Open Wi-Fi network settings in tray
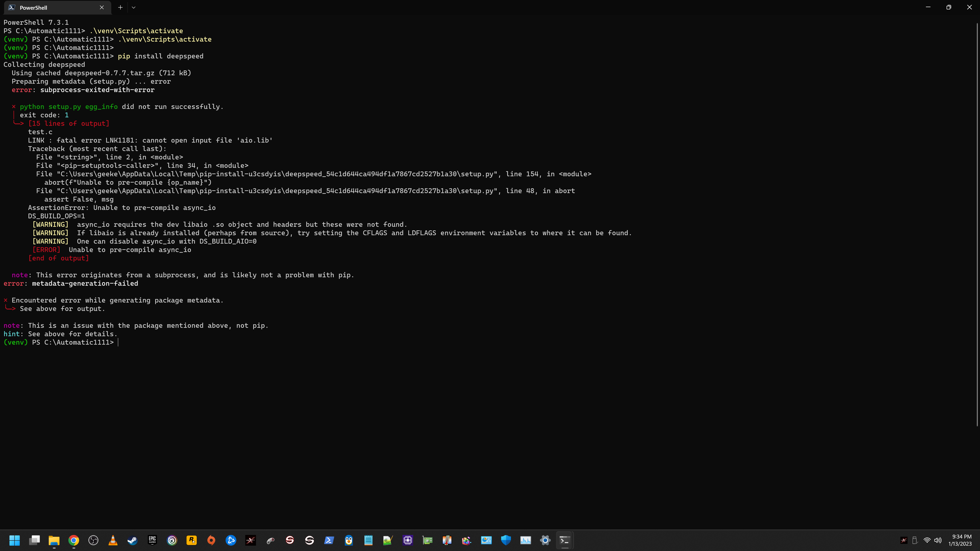 pyautogui.click(x=927, y=540)
